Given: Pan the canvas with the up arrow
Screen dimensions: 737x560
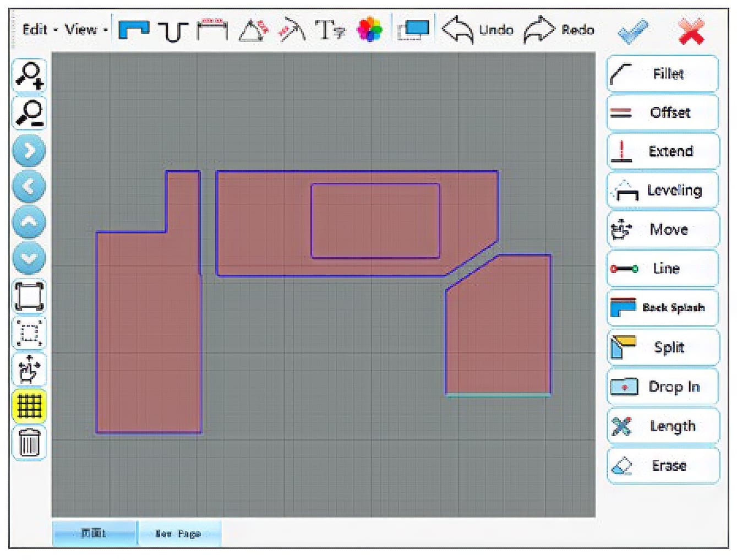Looking at the screenshot, I should (x=29, y=222).
